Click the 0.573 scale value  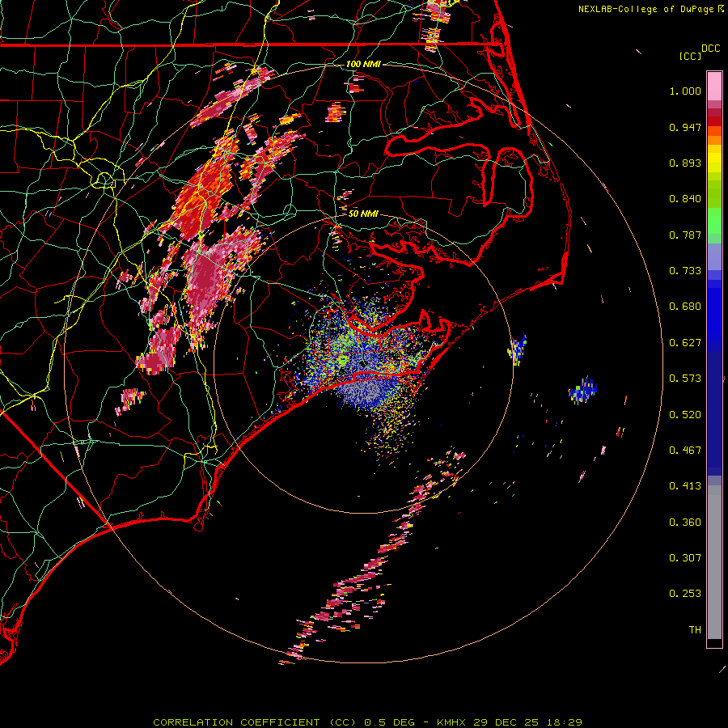click(x=685, y=379)
